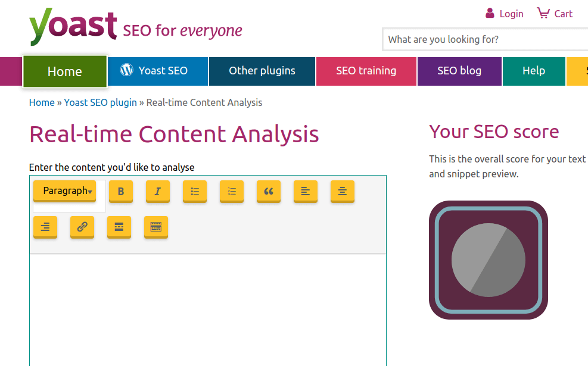Insert Read More tag
588x366 pixels.
pyautogui.click(x=119, y=227)
